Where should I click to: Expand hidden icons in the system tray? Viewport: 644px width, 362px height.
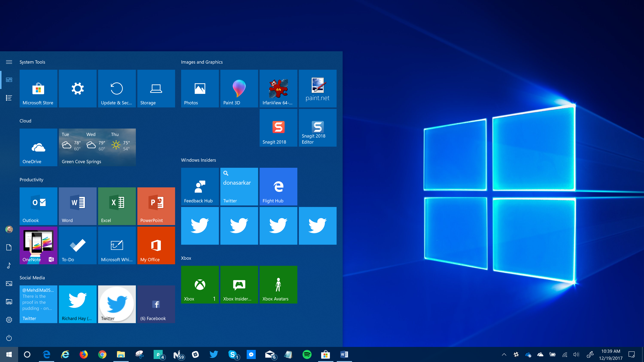click(x=504, y=354)
